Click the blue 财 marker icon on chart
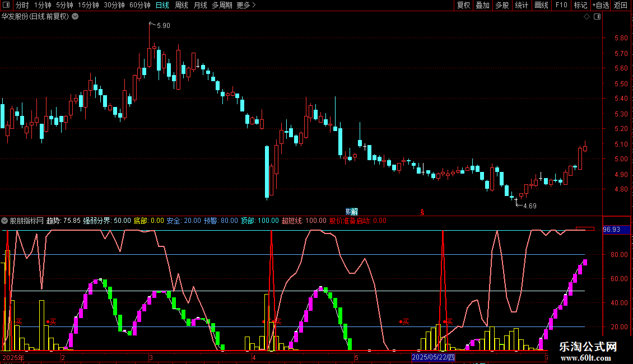 point(351,211)
